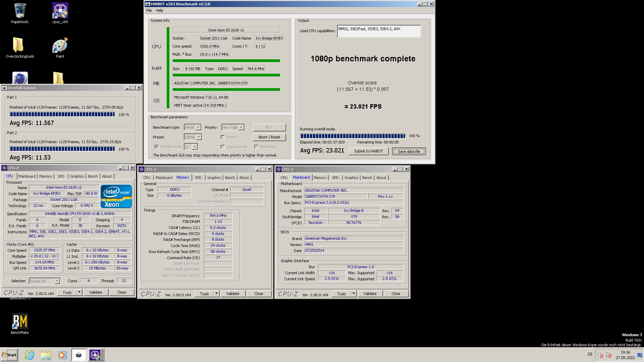Click the CPU-Z Mainboard window title icon

pyautogui.click(x=279, y=169)
